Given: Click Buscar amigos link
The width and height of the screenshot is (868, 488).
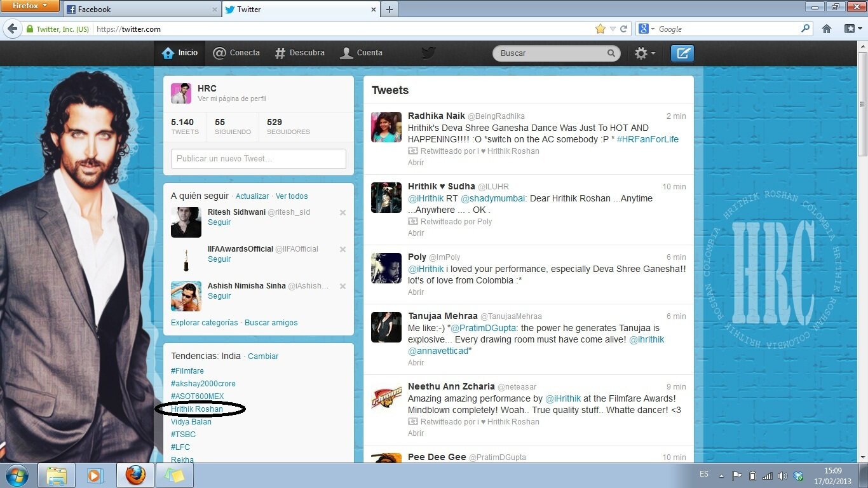Looking at the screenshot, I should point(271,323).
